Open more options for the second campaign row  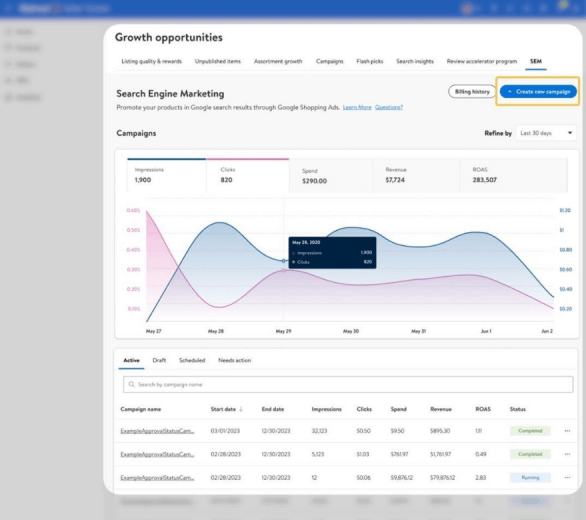click(x=567, y=454)
